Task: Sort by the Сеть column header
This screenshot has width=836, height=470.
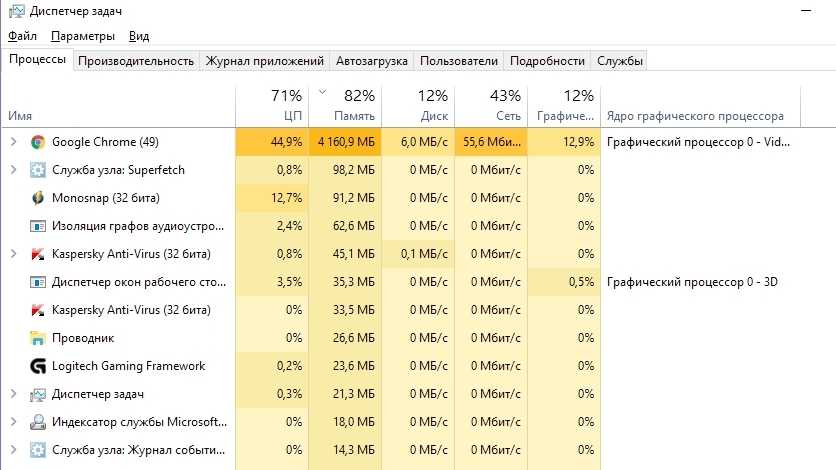Action: click(490, 105)
